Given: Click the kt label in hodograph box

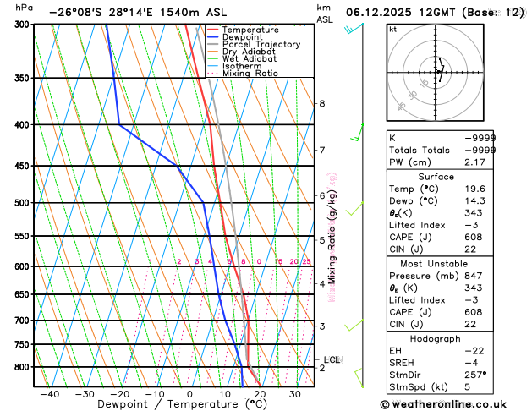Looking at the screenshot, I should click(393, 30).
